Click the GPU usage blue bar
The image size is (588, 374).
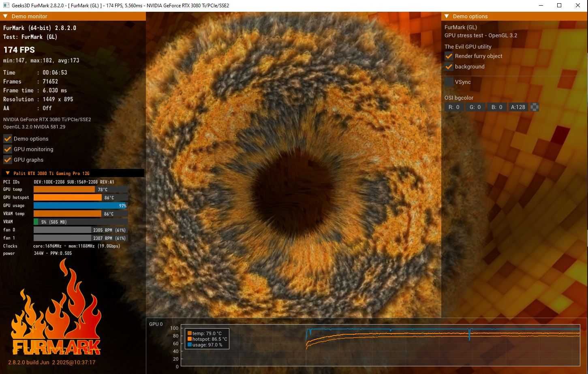80,205
